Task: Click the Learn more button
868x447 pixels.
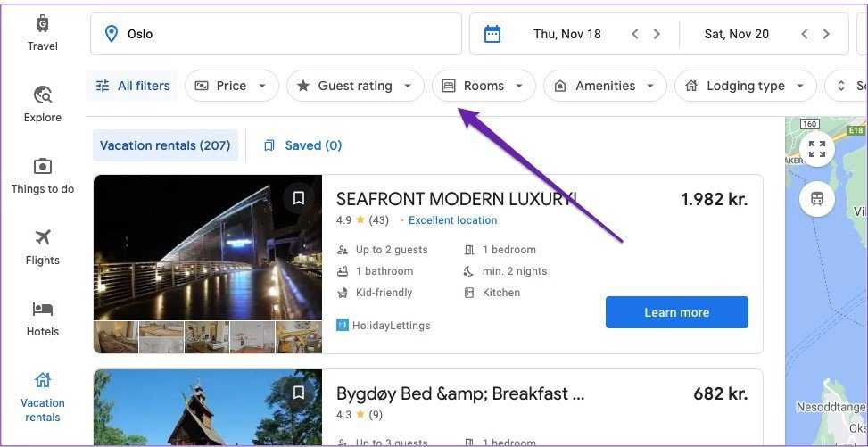Action: pyautogui.click(x=676, y=312)
